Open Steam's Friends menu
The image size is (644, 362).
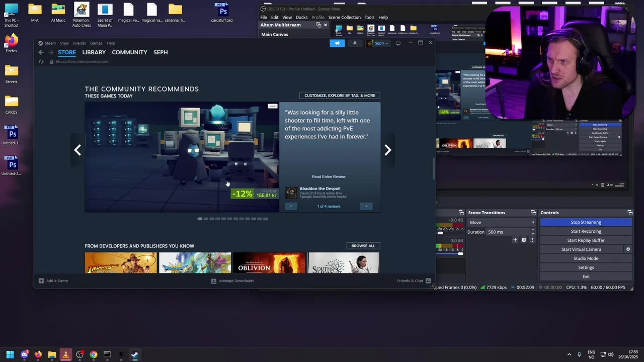(79, 43)
